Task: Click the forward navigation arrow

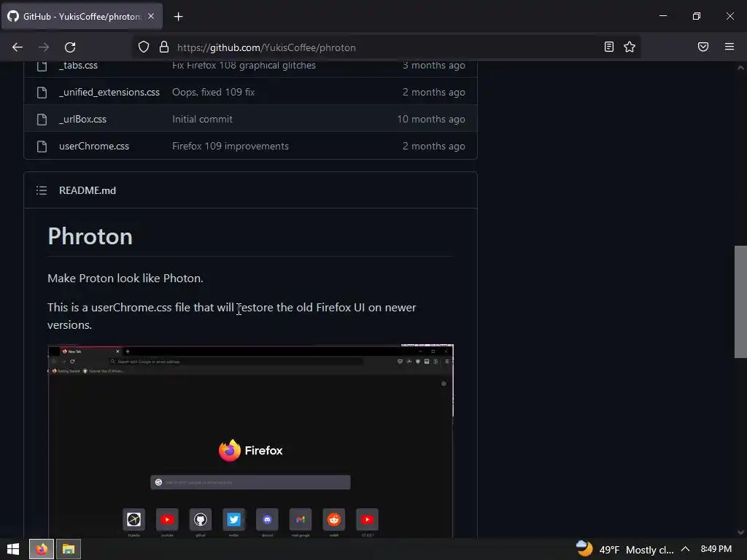Action: 43,47
